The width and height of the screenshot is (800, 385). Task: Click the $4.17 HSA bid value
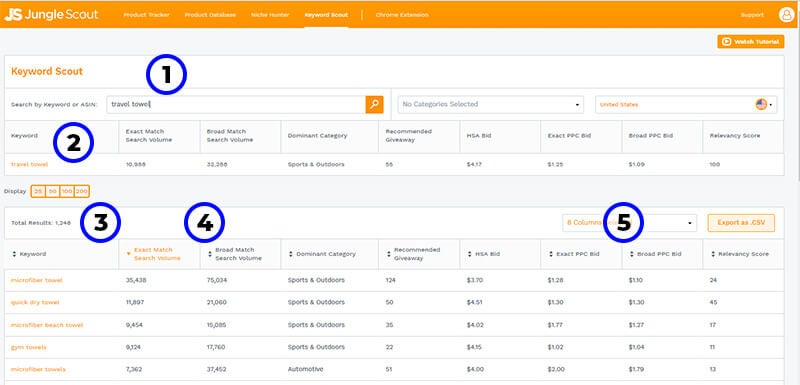[474, 165]
